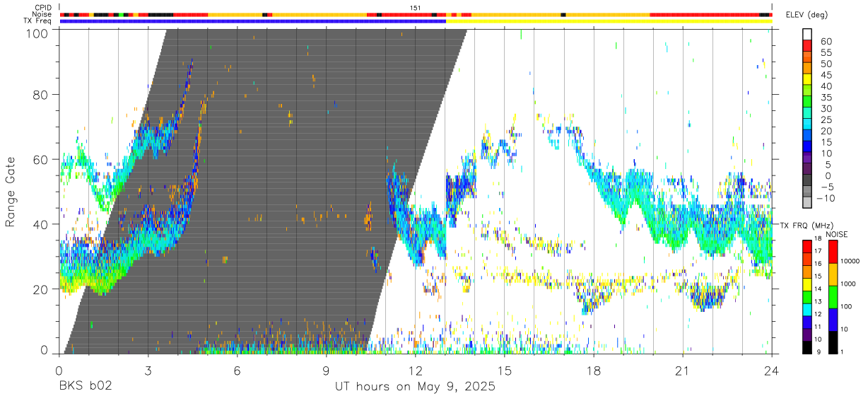Screen dimensions: 868x401
Task: Pick the black 1-10 NOISE swatch
Action: pos(833,342)
